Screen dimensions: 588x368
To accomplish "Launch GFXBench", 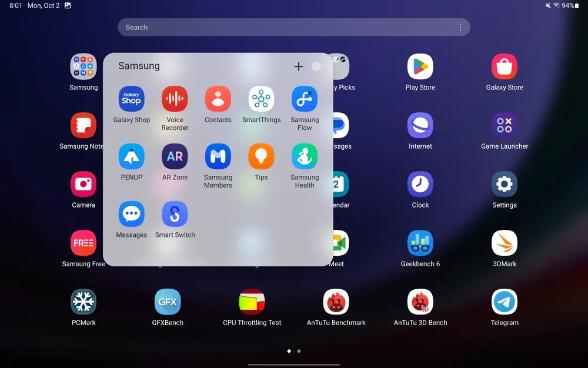I will (x=168, y=302).
